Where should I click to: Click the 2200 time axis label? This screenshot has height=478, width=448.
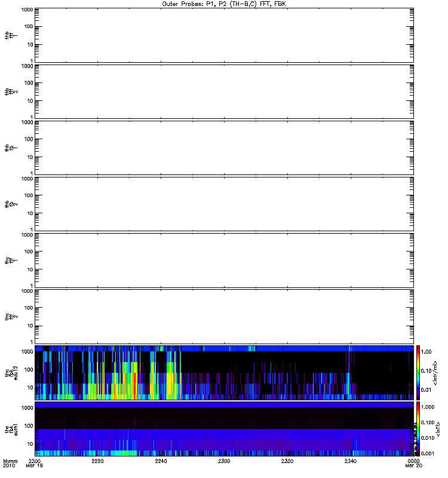tap(35, 461)
